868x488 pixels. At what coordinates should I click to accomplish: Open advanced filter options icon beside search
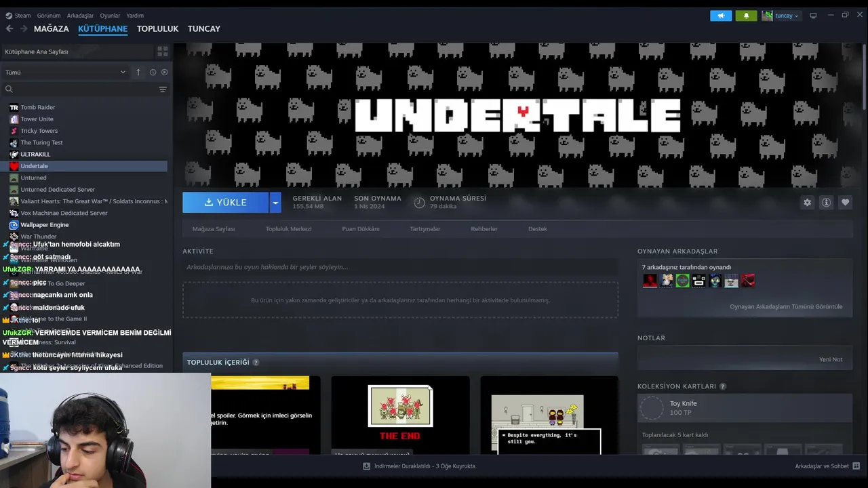pyautogui.click(x=163, y=89)
